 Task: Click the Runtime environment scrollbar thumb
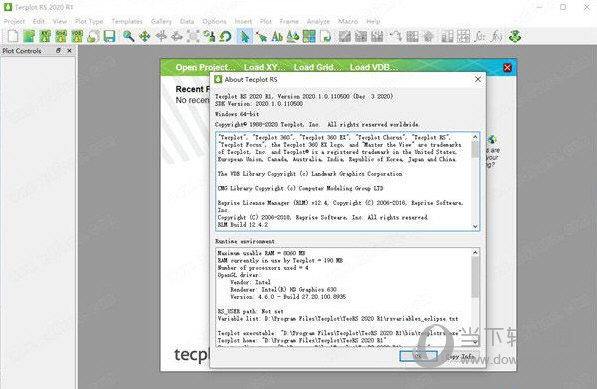click(x=475, y=277)
